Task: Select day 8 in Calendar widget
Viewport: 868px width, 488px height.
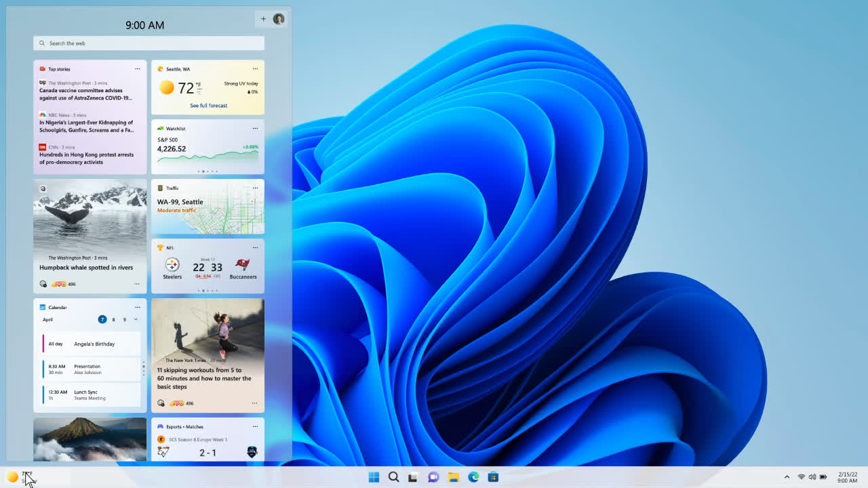Action: pyautogui.click(x=113, y=319)
